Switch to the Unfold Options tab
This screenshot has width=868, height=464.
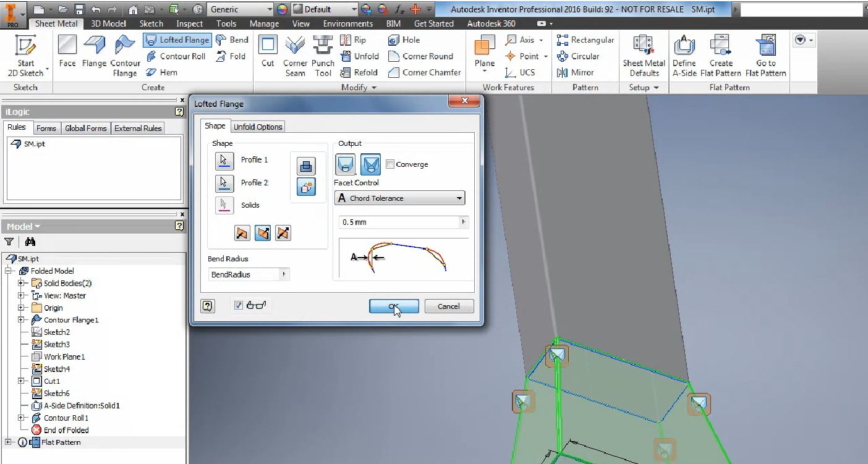pos(258,127)
